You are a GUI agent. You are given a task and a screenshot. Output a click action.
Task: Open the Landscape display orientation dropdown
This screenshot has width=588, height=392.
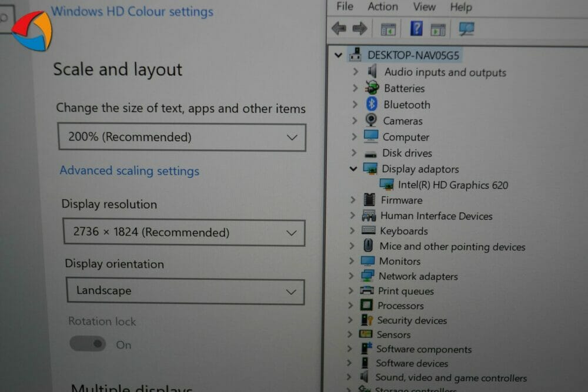pos(185,291)
